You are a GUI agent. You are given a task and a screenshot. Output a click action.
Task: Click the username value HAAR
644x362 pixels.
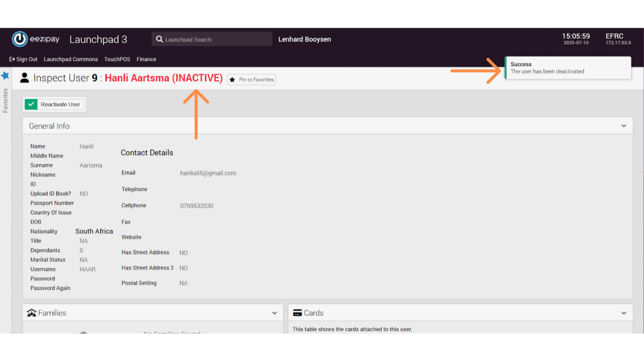tap(87, 269)
